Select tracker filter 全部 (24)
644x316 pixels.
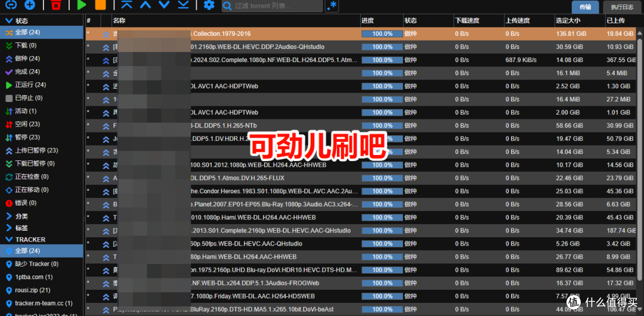coord(42,250)
